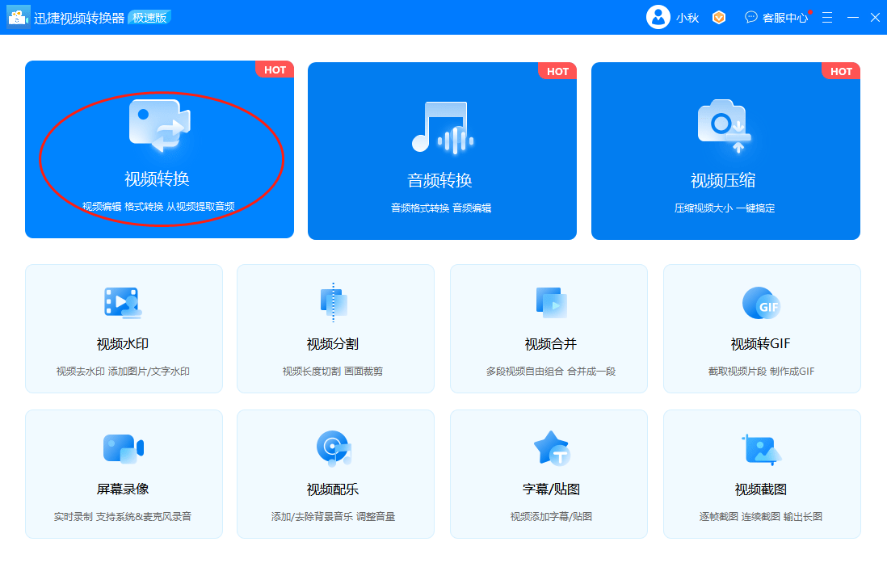
Task: Select the 视频配乐 music disc icon
Action: click(334, 448)
